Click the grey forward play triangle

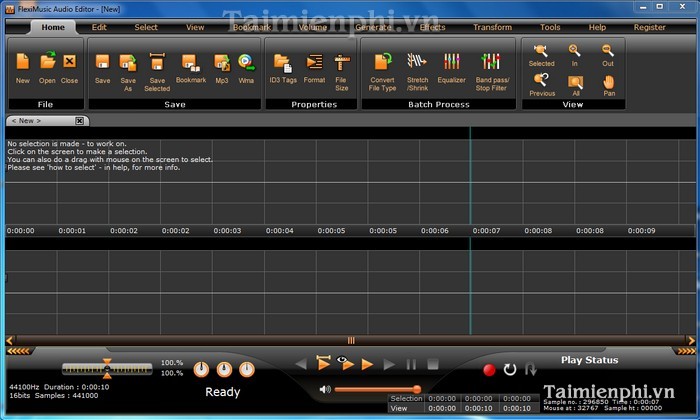[389, 365]
